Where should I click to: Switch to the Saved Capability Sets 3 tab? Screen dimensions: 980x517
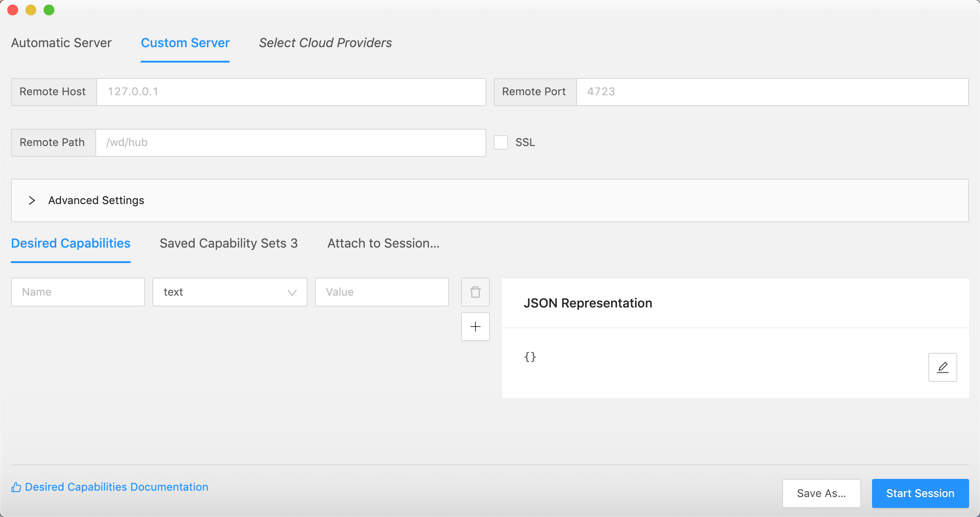tap(229, 243)
